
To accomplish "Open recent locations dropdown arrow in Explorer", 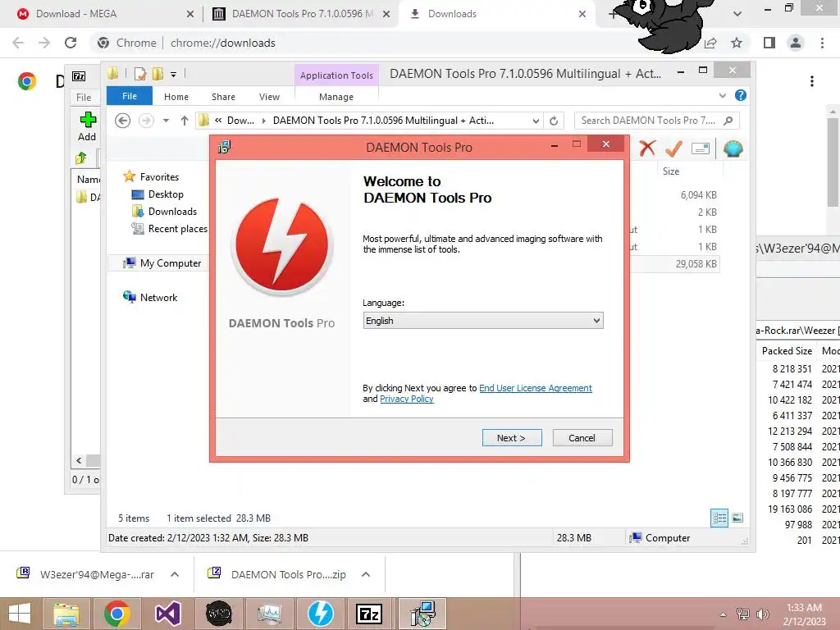I will (166, 121).
